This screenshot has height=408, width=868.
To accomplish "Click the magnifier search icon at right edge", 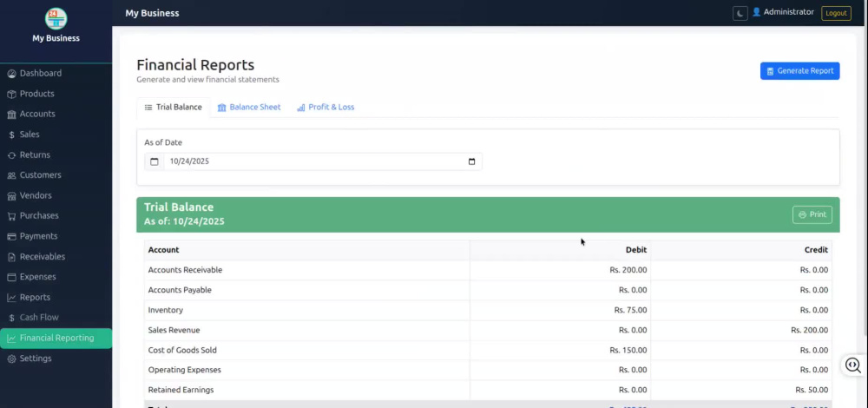I will (853, 365).
